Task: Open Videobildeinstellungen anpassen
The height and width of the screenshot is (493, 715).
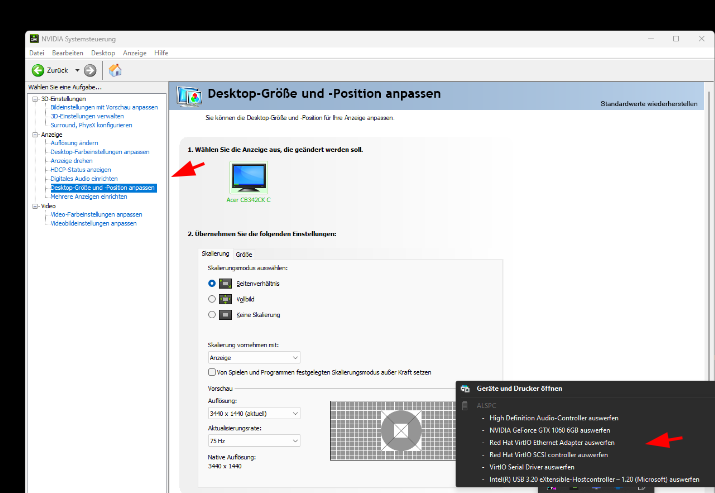Action: tap(93, 223)
